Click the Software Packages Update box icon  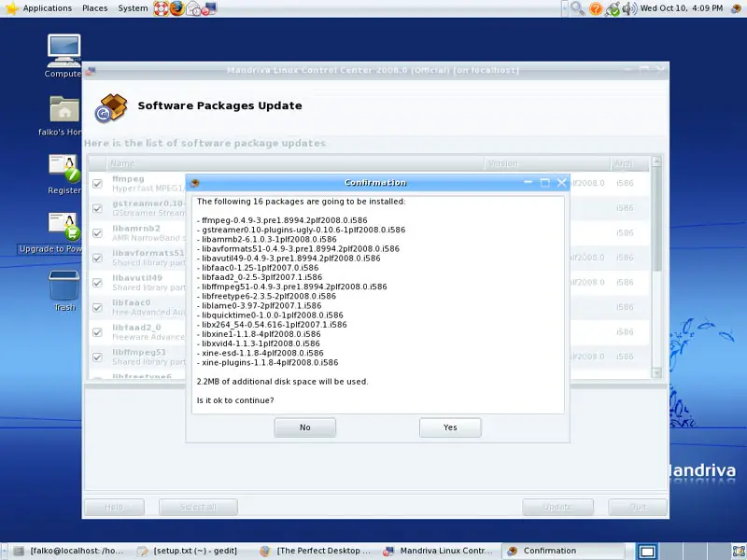[x=111, y=107]
